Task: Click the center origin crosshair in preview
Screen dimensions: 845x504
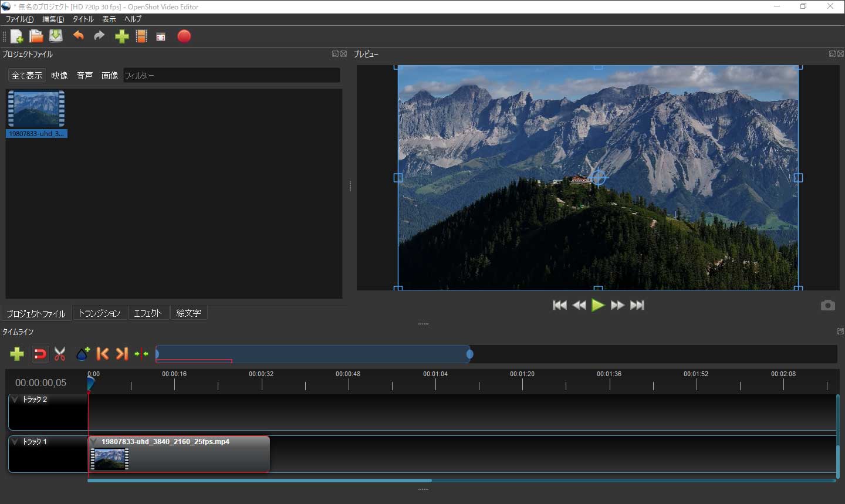Action: (598, 177)
